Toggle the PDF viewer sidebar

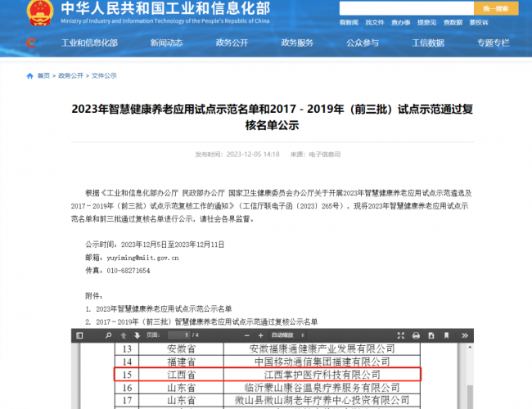click(x=79, y=335)
